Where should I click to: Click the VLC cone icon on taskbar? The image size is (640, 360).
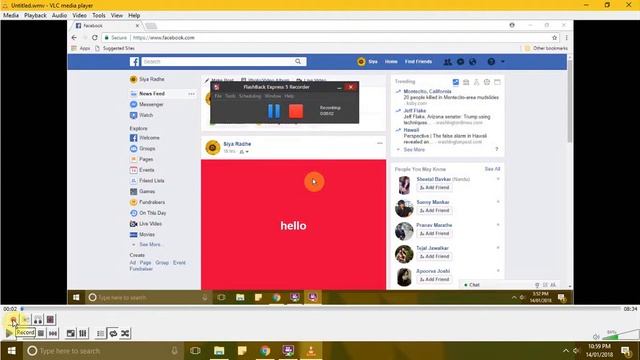(x=311, y=351)
